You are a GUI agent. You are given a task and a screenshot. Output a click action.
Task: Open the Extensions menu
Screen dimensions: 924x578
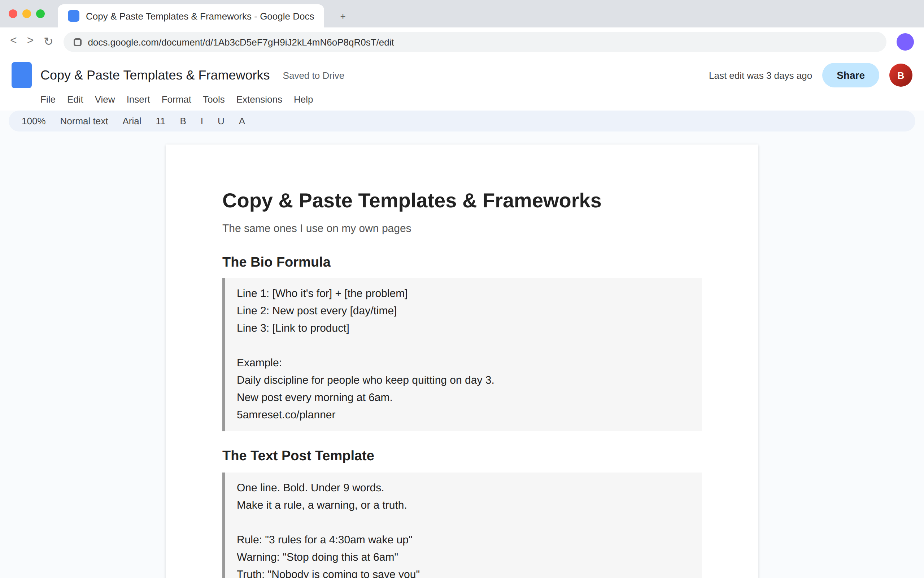click(x=259, y=99)
